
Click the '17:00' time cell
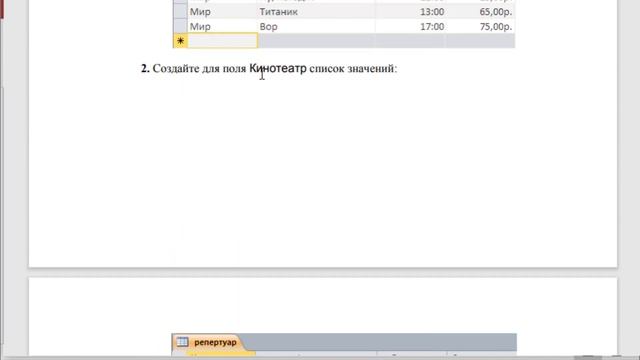tap(411, 27)
